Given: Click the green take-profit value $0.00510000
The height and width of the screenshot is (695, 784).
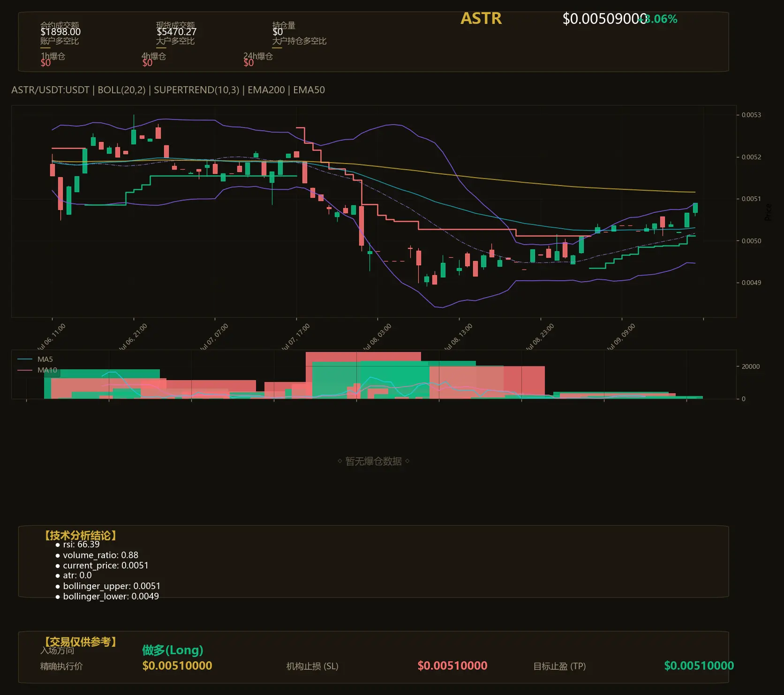Looking at the screenshot, I should point(699,665).
